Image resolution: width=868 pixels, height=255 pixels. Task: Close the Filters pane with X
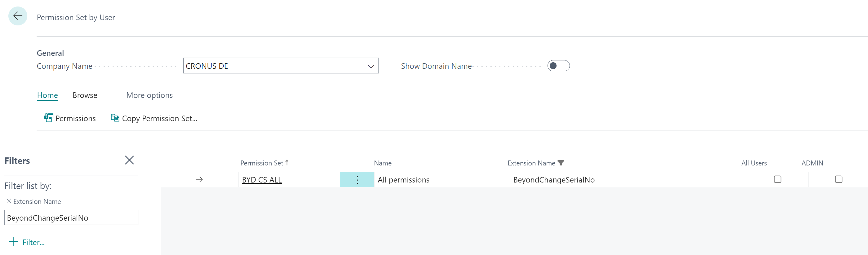[x=129, y=160]
